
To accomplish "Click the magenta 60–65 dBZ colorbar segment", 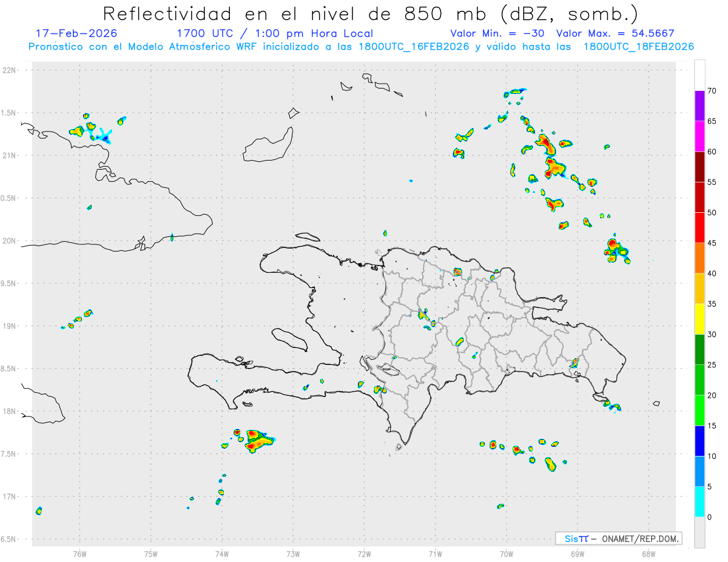I will 699,136.
